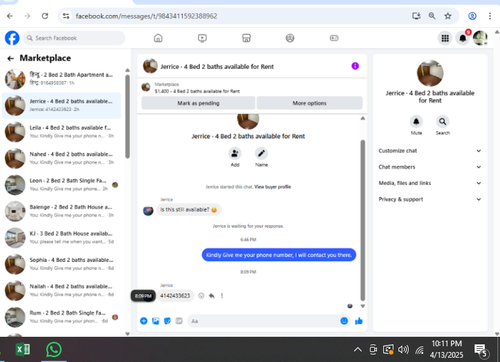
Task: Open Nailah's 4 Bed 2 baths chat
Action: [61, 290]
